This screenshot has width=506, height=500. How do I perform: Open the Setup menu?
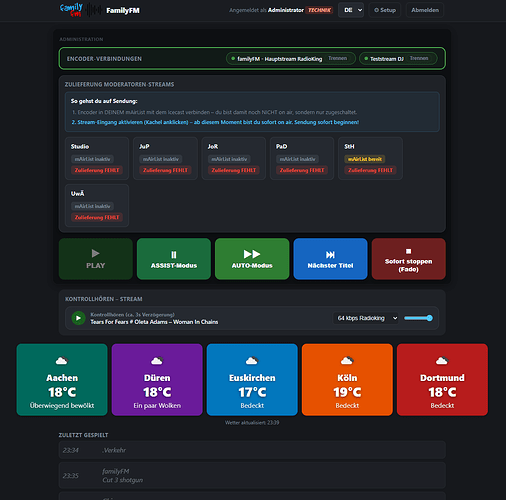tap(385, 10)
